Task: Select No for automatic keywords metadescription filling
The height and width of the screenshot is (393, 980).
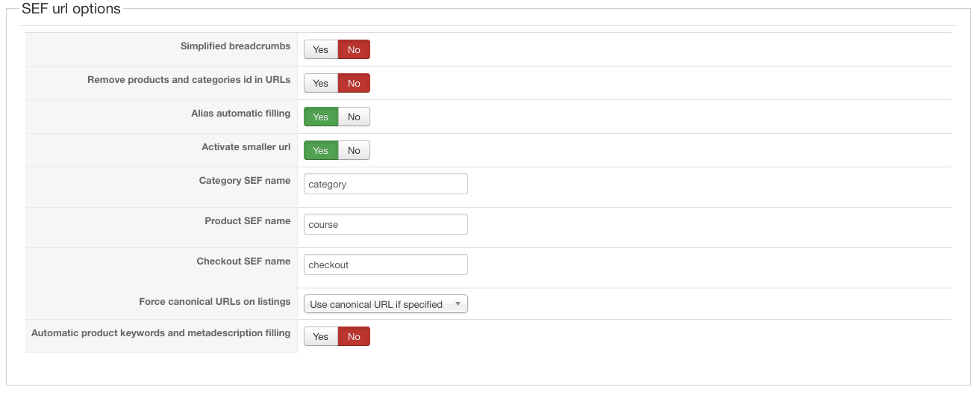Action: pyautogui.click(x=354, y=337)
